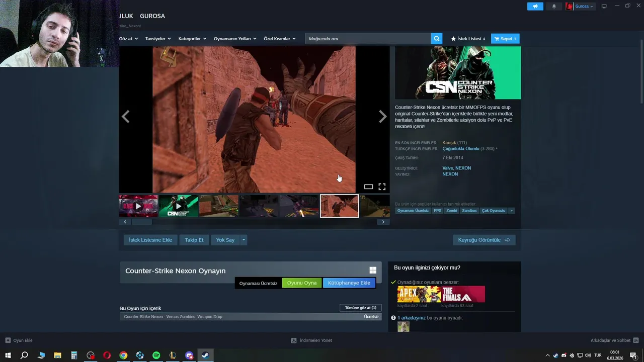
Task: Select Zombi tag
Action: coord(452,211)
